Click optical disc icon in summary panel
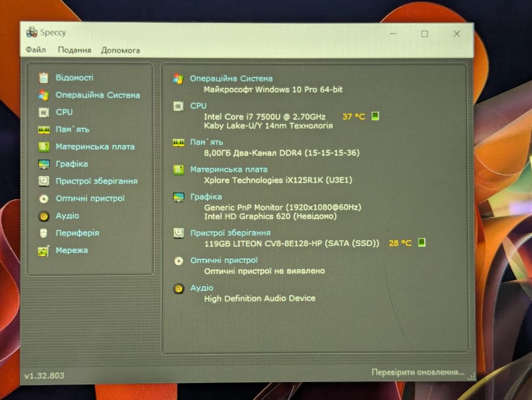Screen dimensions: 532x400 (179, 261)
